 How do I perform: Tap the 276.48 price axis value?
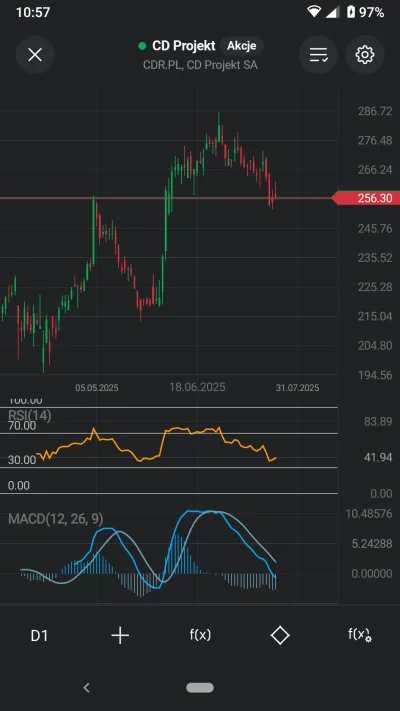(375, 141)
